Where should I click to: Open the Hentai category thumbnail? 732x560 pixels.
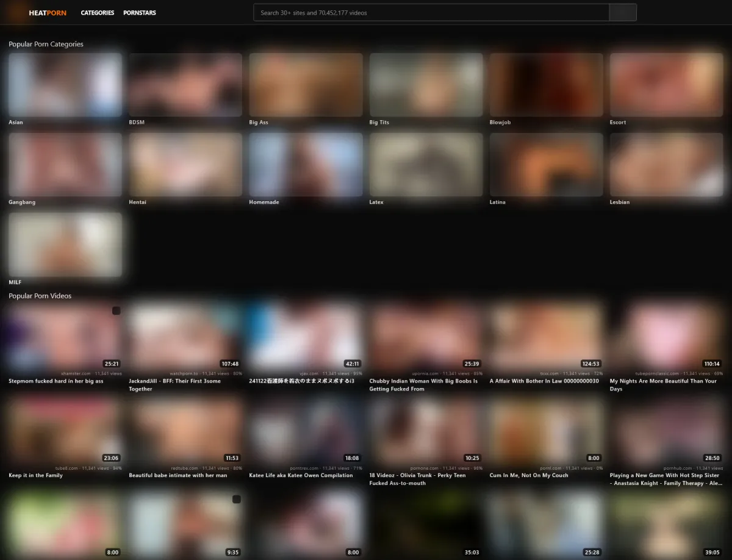(185, 165)
